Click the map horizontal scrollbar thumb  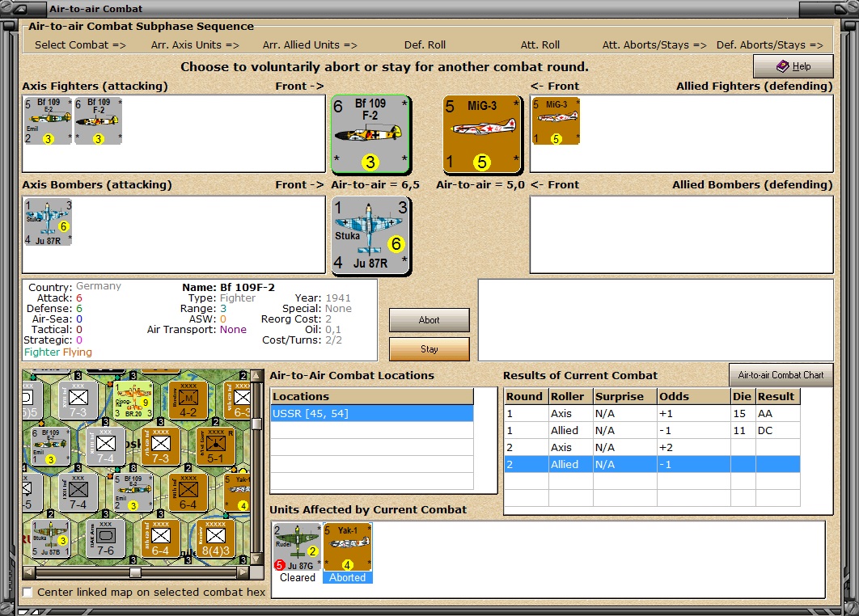coord(135,572)
